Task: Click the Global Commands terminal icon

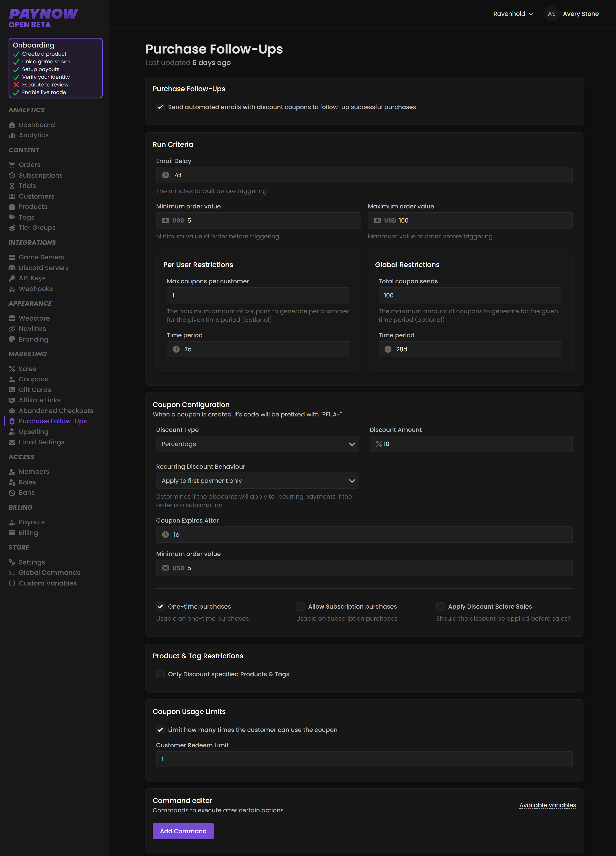Action: (x=12, y=572)
